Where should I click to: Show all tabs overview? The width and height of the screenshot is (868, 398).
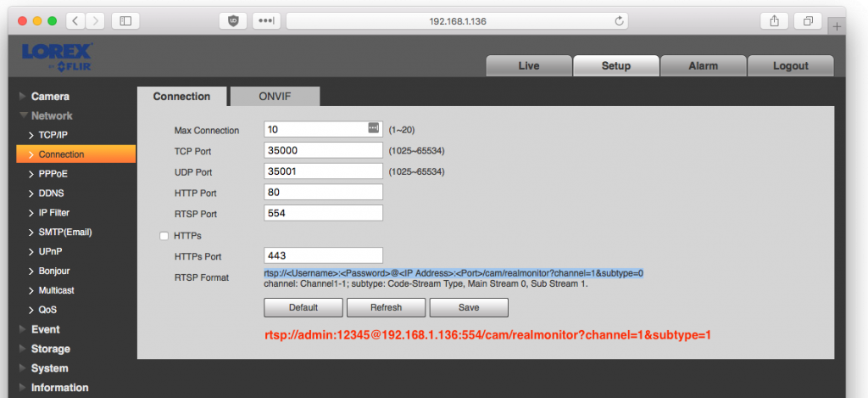point(808,21)
